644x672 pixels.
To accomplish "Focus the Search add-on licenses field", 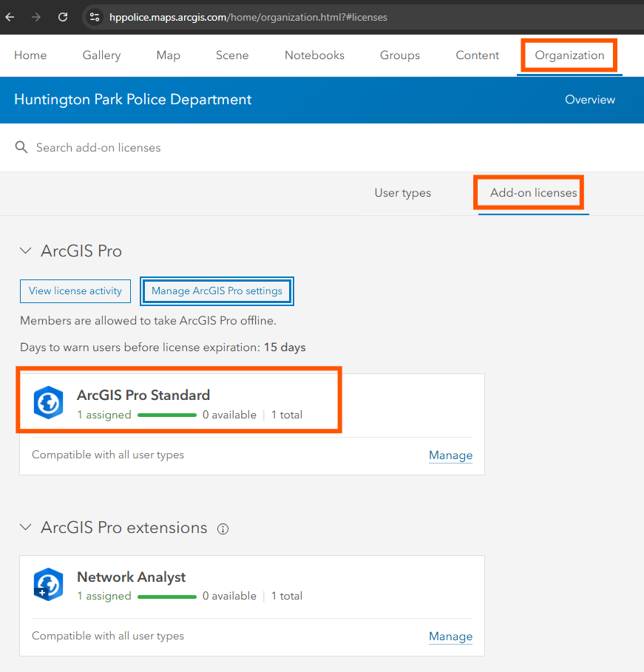I will (x=322, y=147).
